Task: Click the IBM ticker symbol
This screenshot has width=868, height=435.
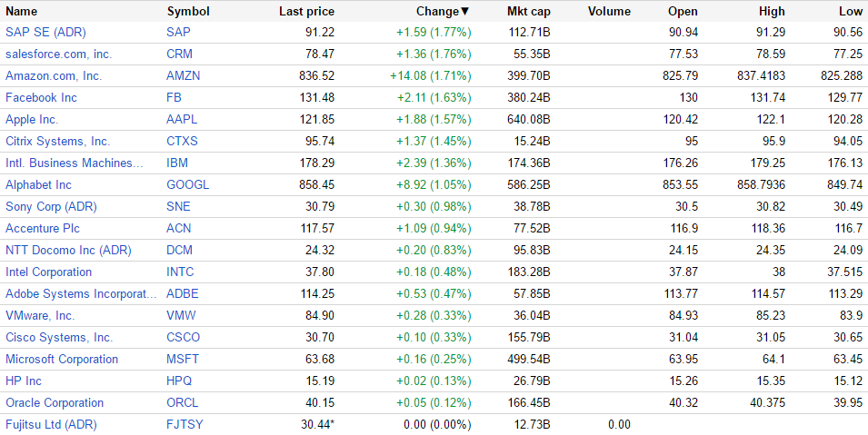Action: point(177,163)
